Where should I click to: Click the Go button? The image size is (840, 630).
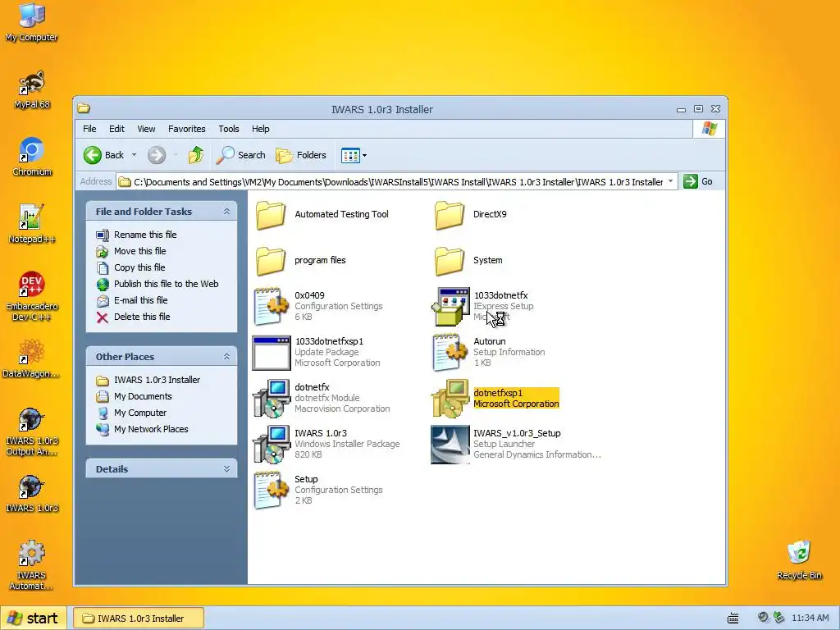click(698, 181)
